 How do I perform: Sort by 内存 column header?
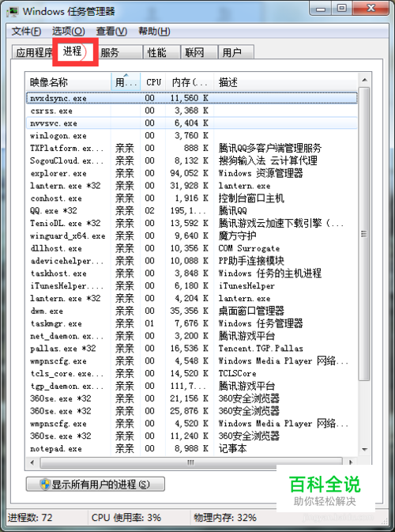(190, 82)
